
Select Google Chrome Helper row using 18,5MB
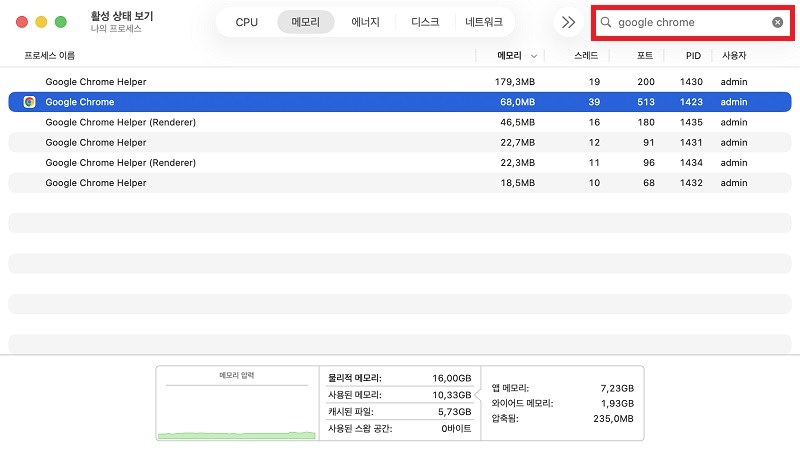tap(400, 183)
